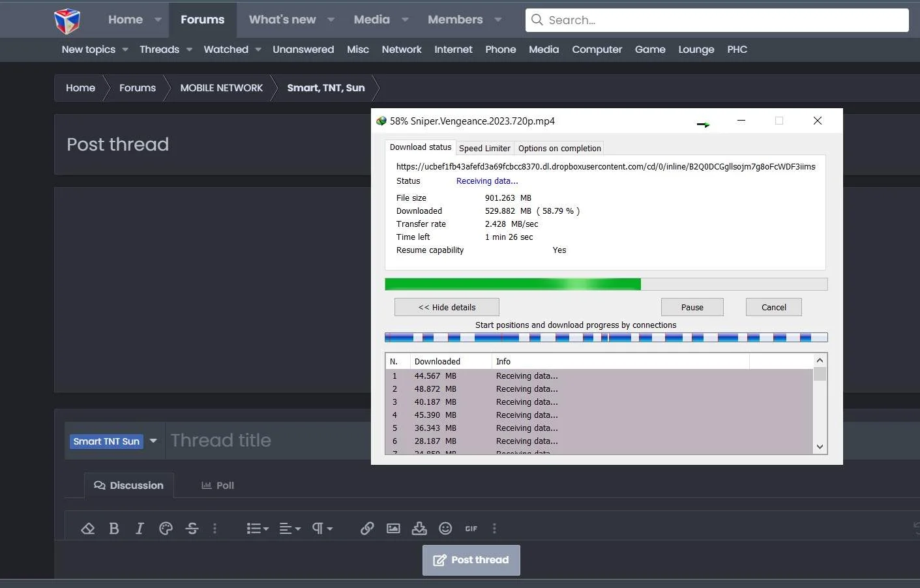Expand the Watched dropdown arrow
Image resolution: width=920 pixels, height=588 pixels.
(258, 50)
